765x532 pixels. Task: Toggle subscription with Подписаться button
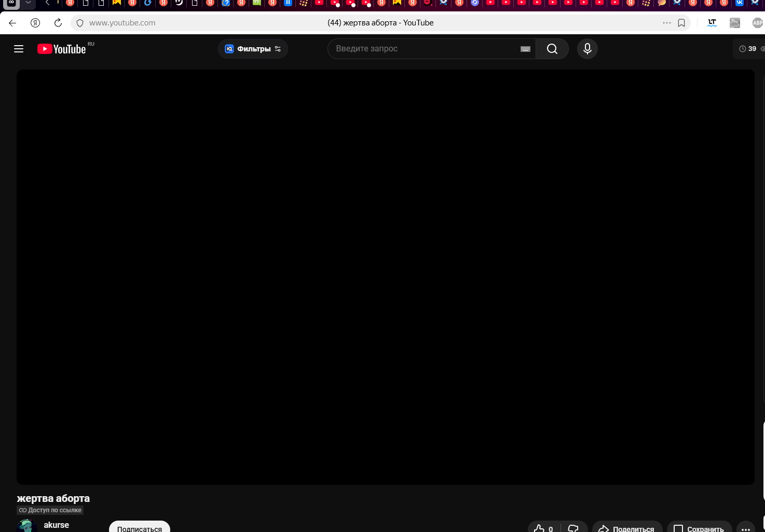139,528
